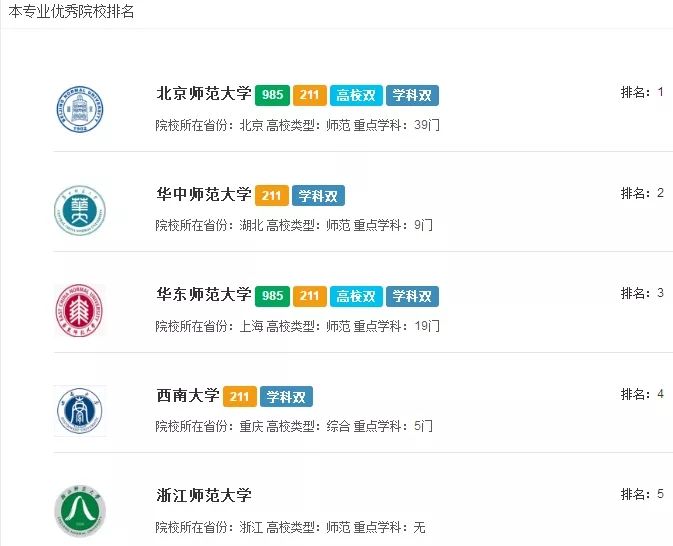Click the green 985 tag on 华东师范大学
Screen dimensions: 673x546
[x=272, y=296]
